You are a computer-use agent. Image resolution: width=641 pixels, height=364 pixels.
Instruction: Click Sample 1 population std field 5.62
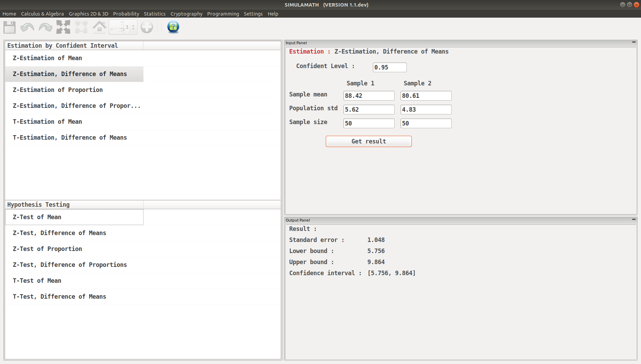point(369,110)
